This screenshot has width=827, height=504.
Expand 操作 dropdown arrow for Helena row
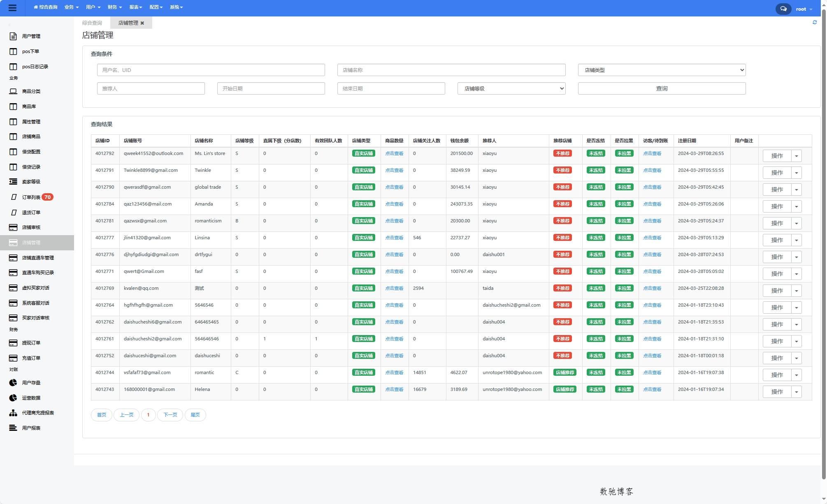pyautogui.click(x=797, y=392)
